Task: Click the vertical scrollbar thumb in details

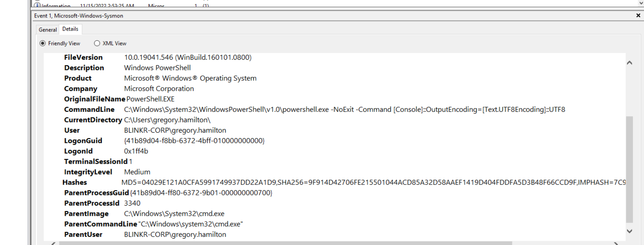Action: pos(629,170)
